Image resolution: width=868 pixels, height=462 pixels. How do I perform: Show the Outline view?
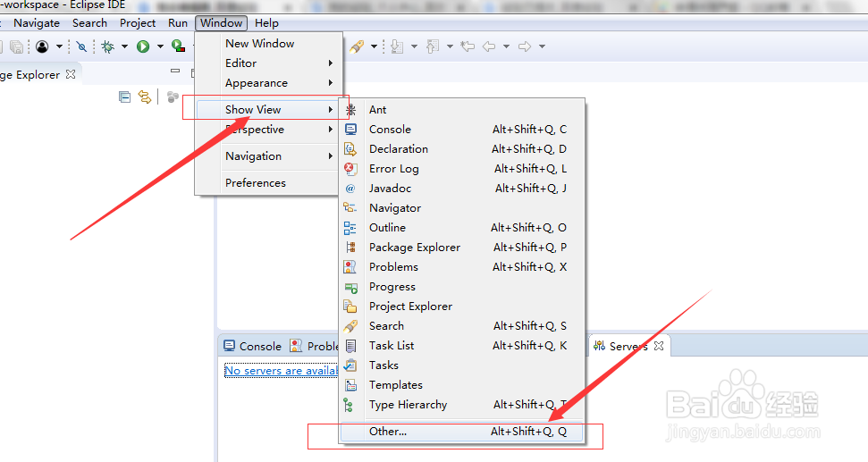point(462,227)
